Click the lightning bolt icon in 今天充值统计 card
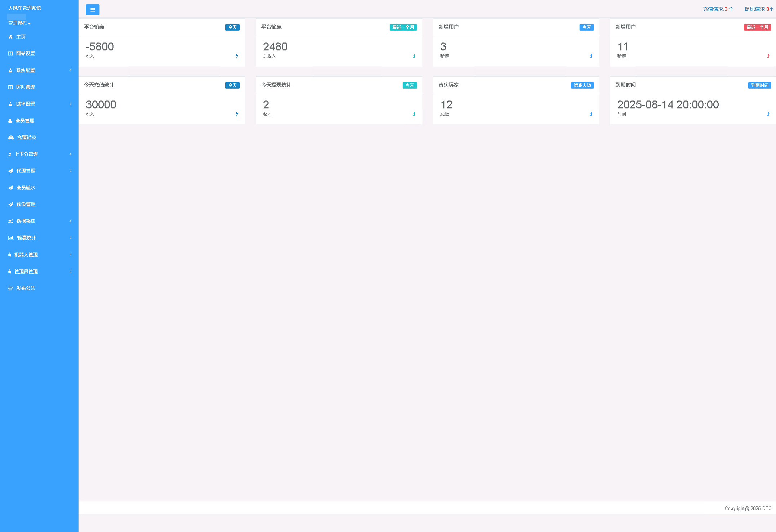Image resolution: width=776 pixels, height=532 pixels. pyautogui.click(x=237, y=114)
